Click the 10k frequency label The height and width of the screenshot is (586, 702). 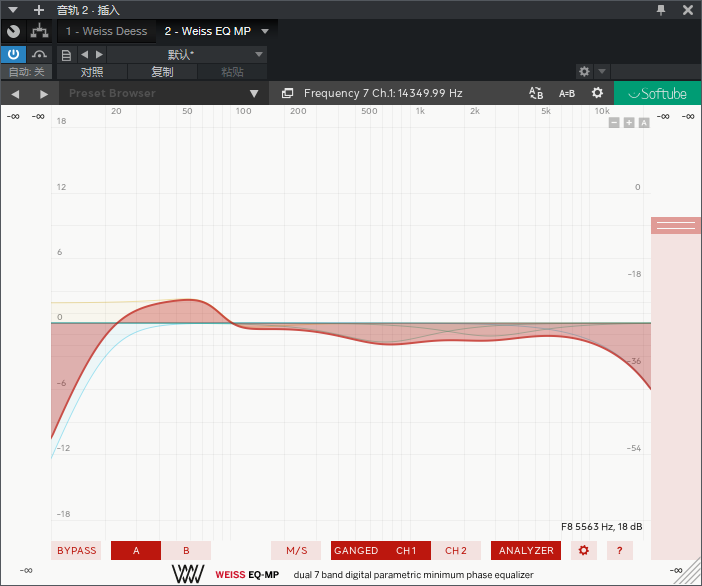602,111
